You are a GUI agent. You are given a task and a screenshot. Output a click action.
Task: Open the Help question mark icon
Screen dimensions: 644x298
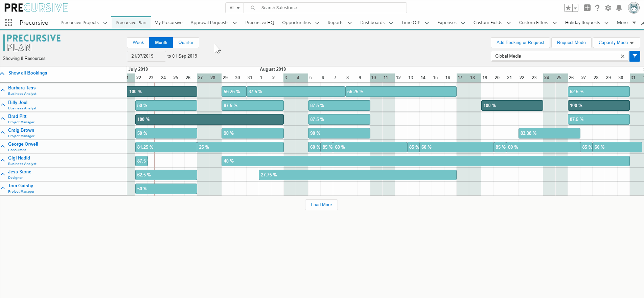[x=598, y=8]
